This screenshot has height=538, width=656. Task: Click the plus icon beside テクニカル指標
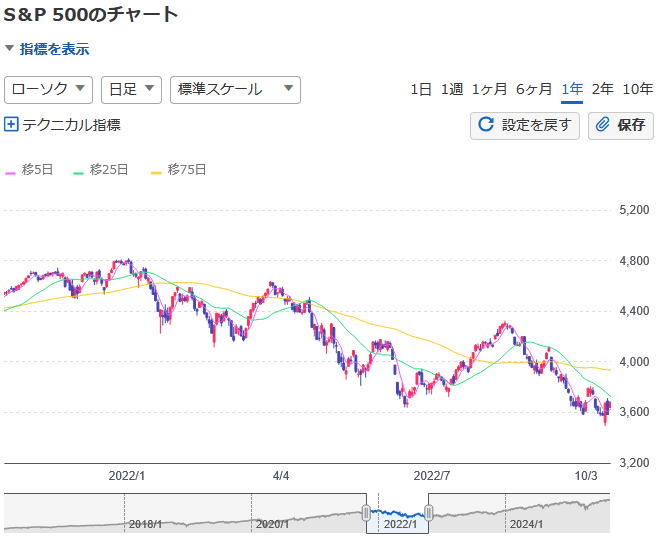[x=11, y=125]
